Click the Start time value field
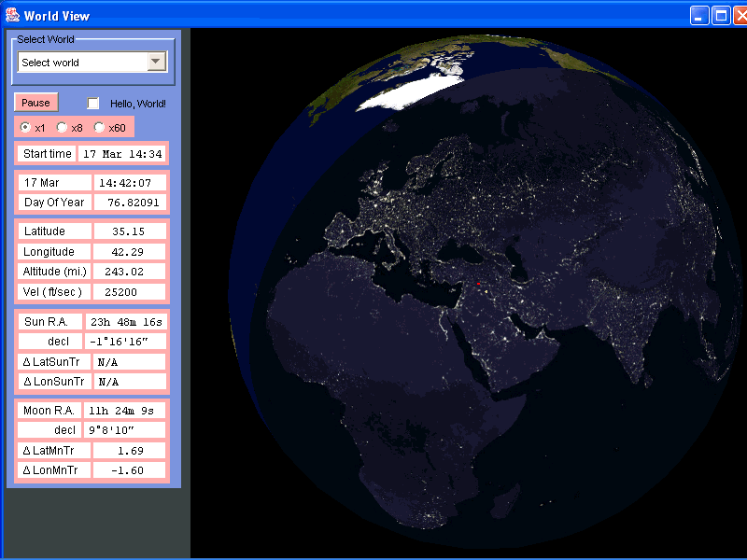Image resolution: width=747 pixels, height=560 pixels. coord(122,154)
